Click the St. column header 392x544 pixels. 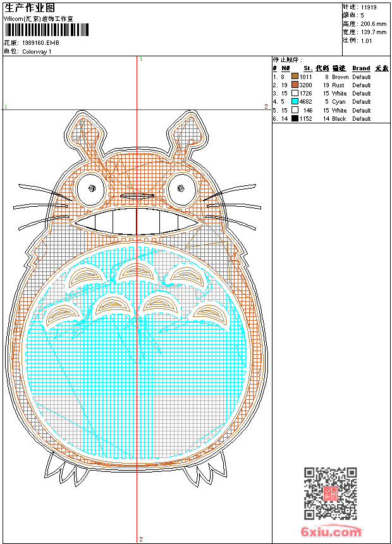pyautogui.click(x=307, y=68)
